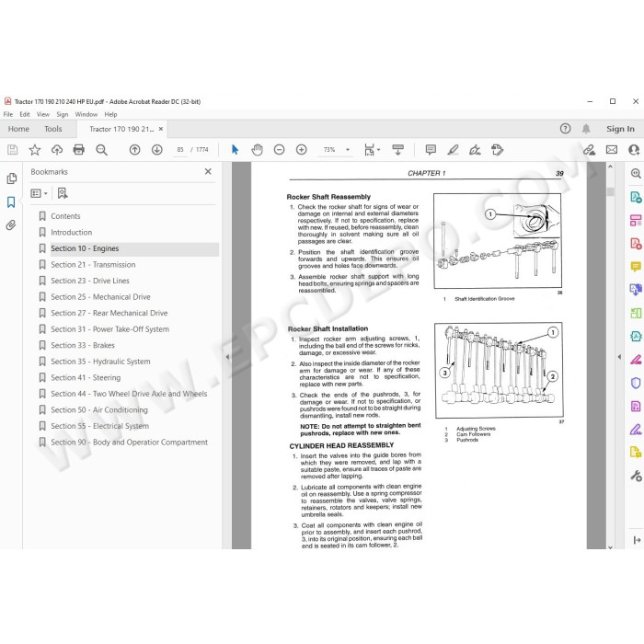644x644 pixels.
Task: Open the Section 35 - Hydraulic System bookmark
Action: [x=100, y=362]
